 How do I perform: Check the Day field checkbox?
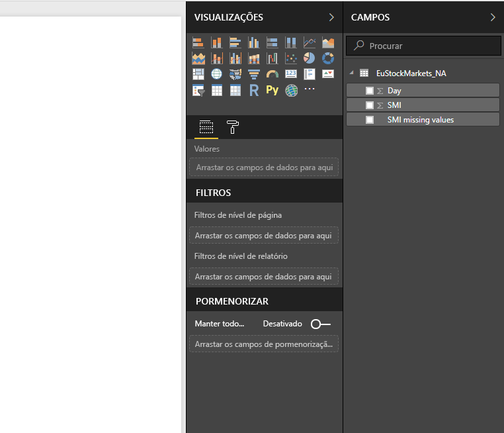pos(370,91)
